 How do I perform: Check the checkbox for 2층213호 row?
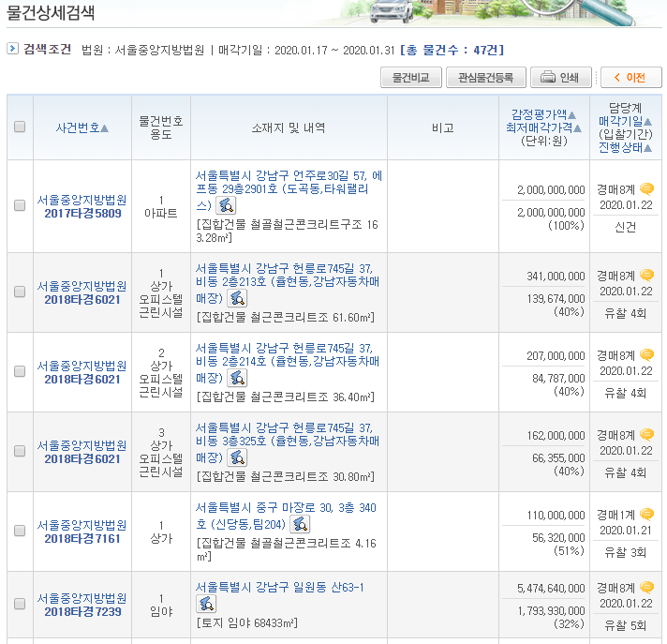[x=20, y=292]
